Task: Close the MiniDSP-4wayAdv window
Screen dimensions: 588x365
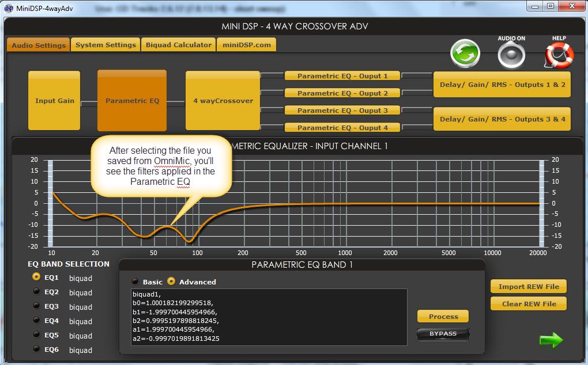Action: [572, 6]
